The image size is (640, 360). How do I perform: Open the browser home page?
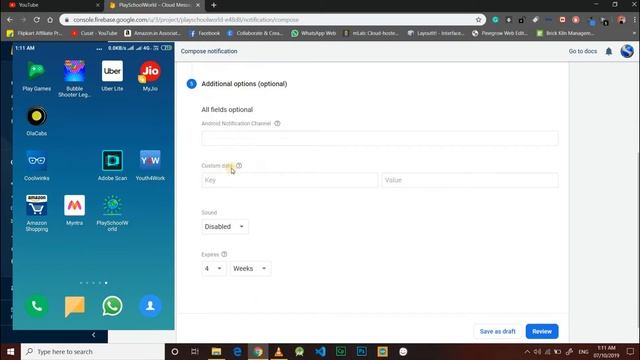coord(50,20)
